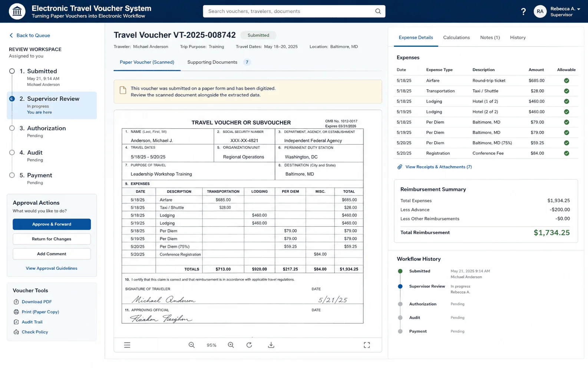
Task: Open View Approval Guidelines link
Action: 52,268
